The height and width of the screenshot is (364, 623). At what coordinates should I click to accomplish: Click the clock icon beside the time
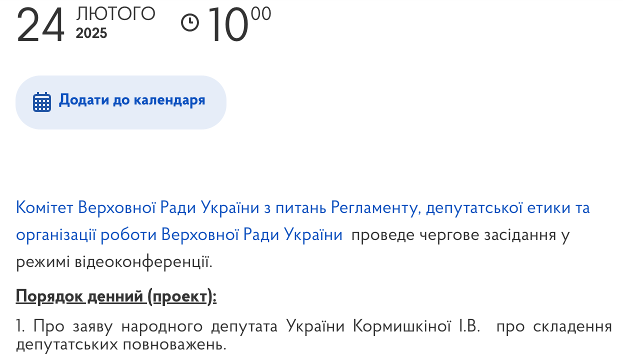pyautogui.click(x=190, y=22)
